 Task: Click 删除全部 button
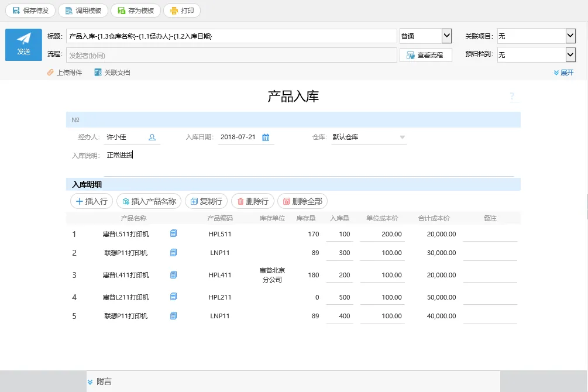pyautogui.click(x=302, y=201)
